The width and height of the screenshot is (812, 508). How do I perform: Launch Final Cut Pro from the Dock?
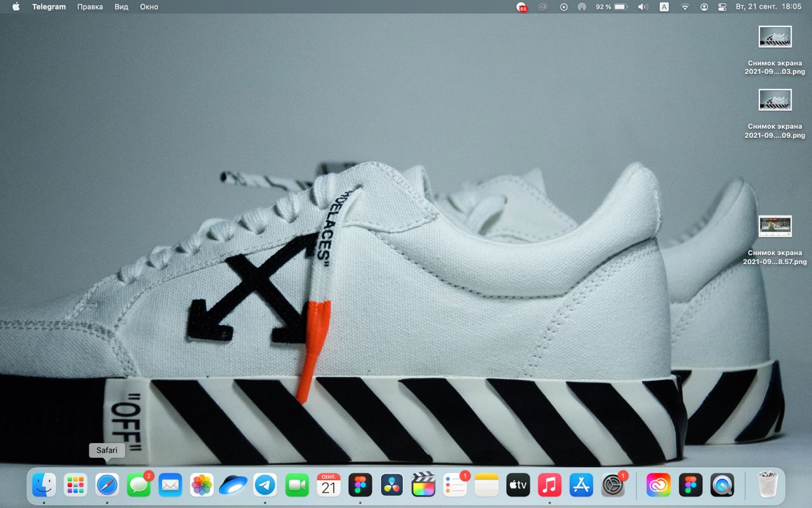pyautogui.click(x=423, y=486)
